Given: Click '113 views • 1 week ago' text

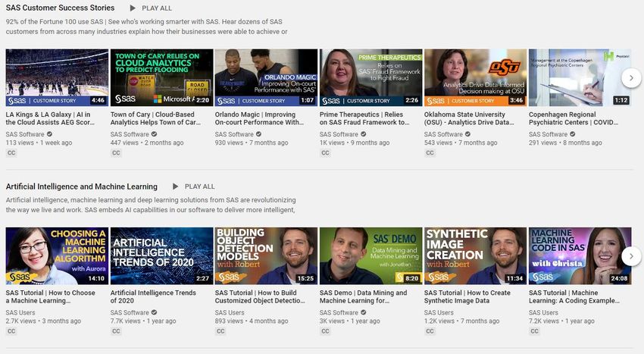Looking at the screenshot, I should click(x=39, y=143).
